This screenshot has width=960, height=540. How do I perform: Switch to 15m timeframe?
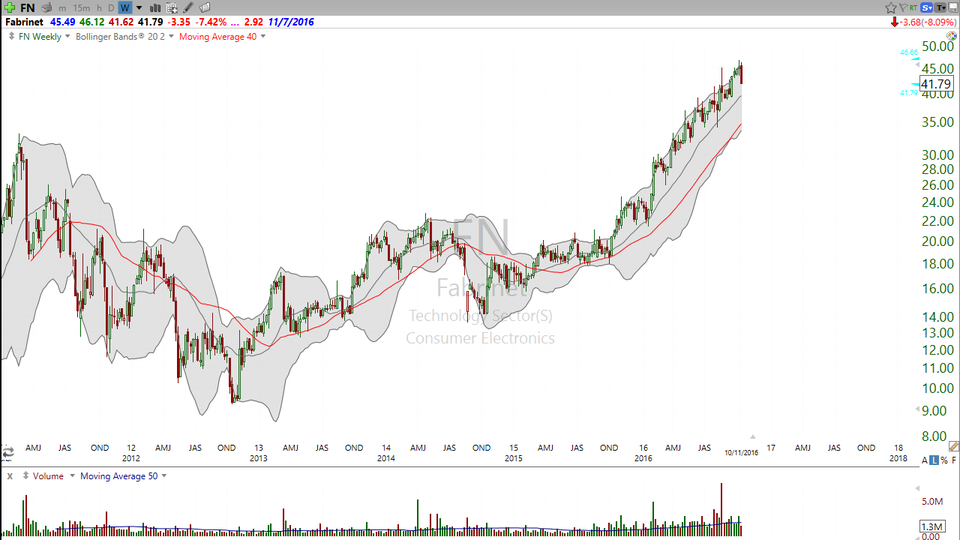click(81, 8)
